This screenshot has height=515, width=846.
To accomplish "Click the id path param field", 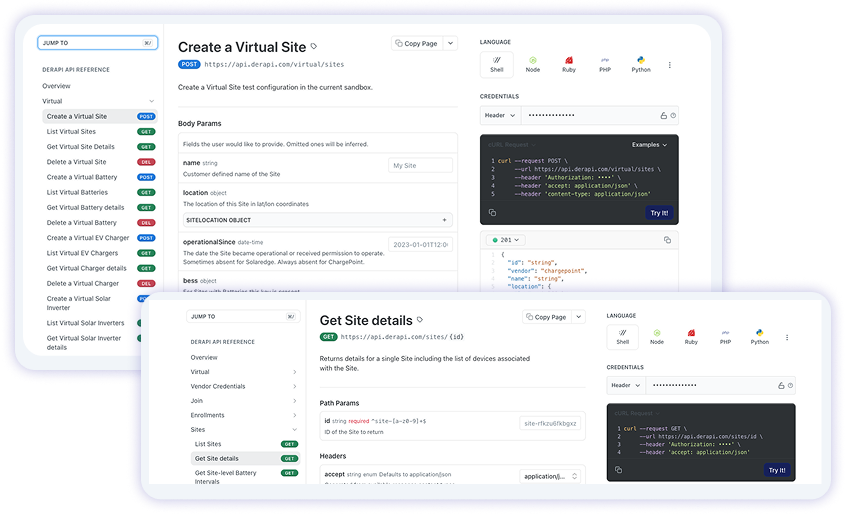I will pyautogui.click(x=550, y=423).
